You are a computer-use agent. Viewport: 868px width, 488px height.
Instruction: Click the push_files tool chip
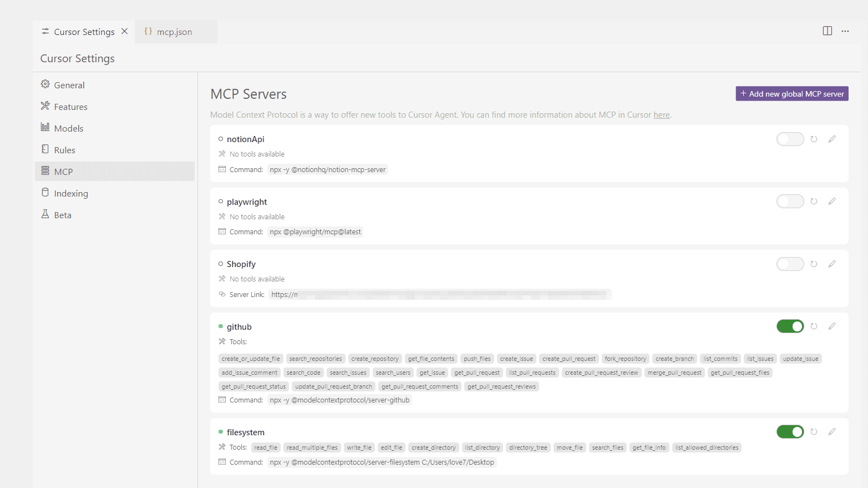pos(477,359)
